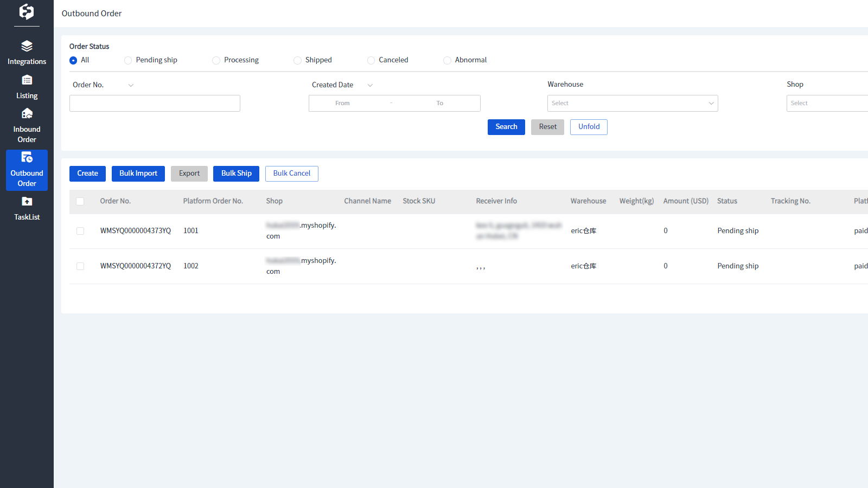Image resolution: width=868 pixels, height=488 pixels.
Task: Click the Bulk Cancel button
Action: [292, 174]
